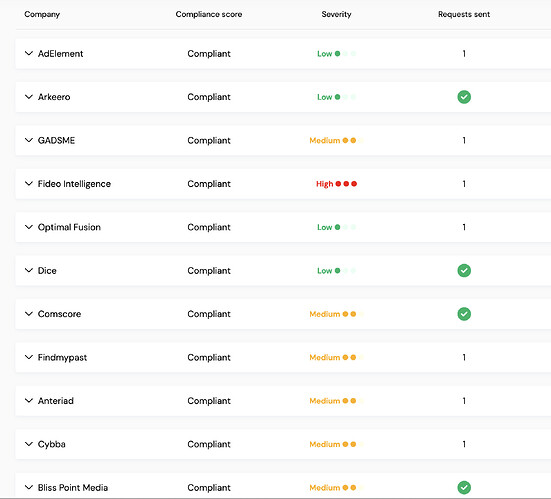Screen dimensions: 551x499
Task: Click the Dice company name
Action: (47, 271)
